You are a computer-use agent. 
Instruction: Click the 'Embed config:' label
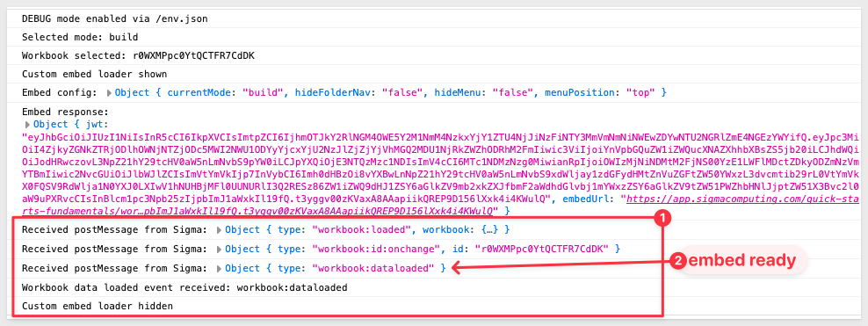coord(59,92)
